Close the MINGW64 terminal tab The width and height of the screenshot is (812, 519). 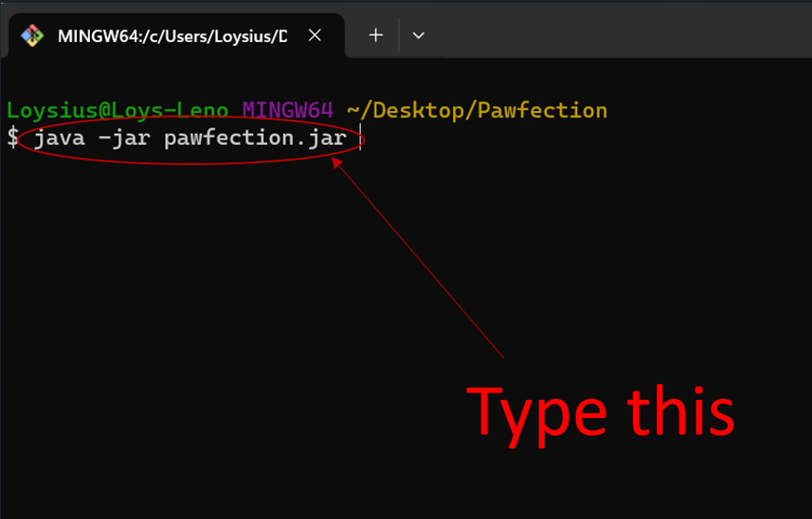click(x=315, y=36)
